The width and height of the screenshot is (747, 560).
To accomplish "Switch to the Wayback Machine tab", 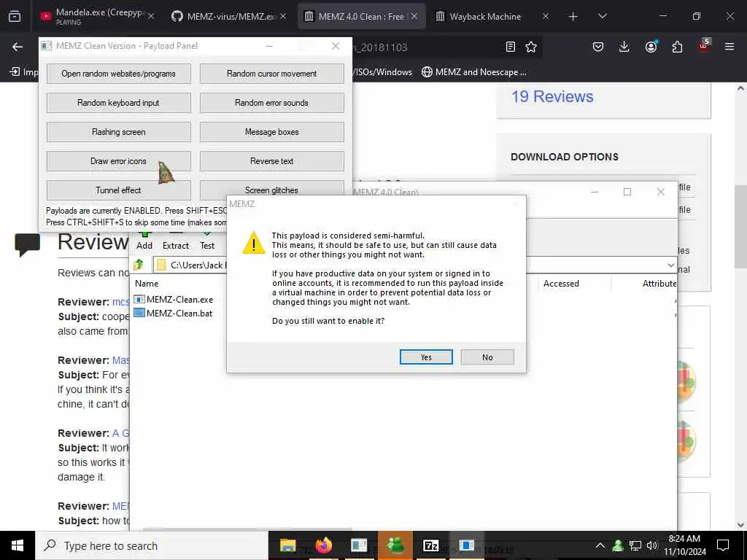I will pyautogui.click(x=485, y=16).
